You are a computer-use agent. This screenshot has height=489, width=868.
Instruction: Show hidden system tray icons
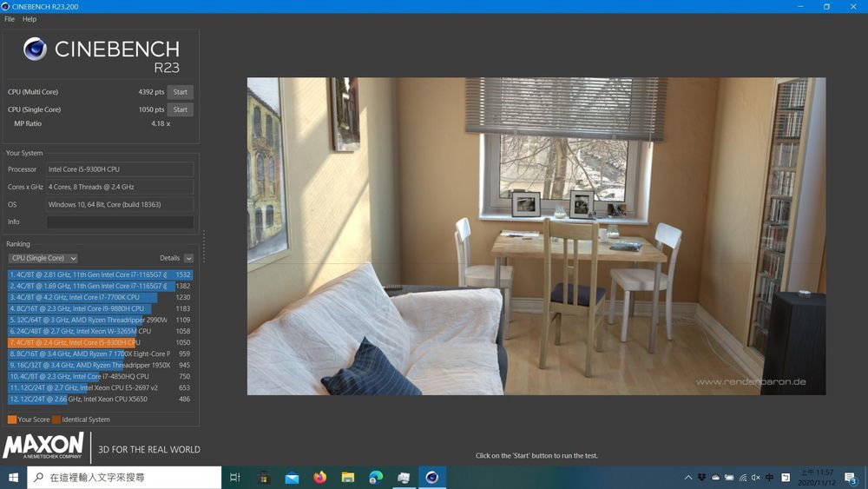tap(688, 478)
